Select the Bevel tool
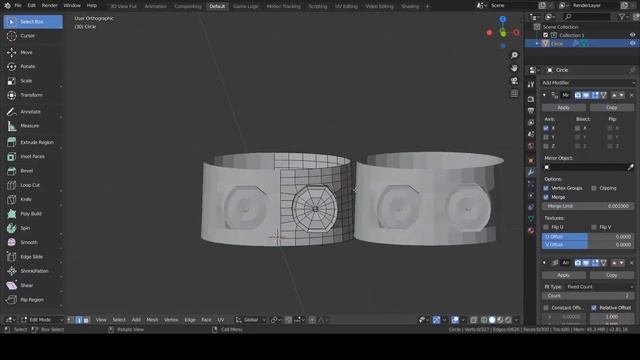 pyautogui.click(x=33, y=171)
